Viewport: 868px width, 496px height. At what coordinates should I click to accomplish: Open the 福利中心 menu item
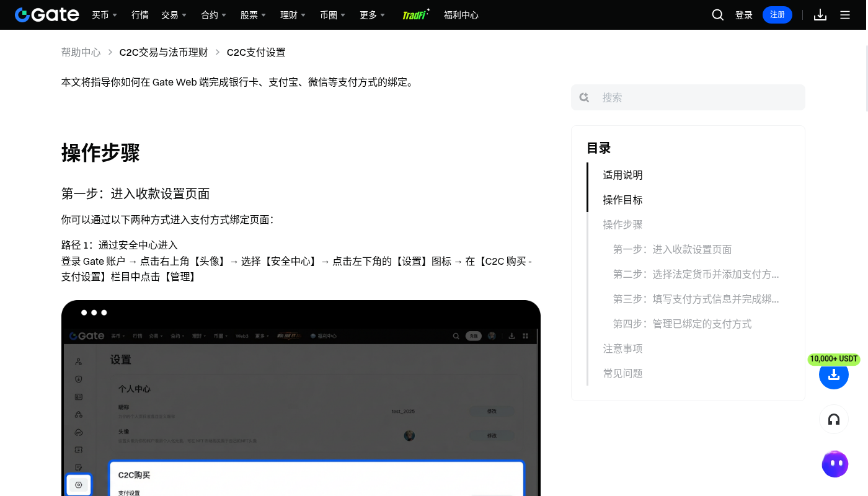coord(461,15)
